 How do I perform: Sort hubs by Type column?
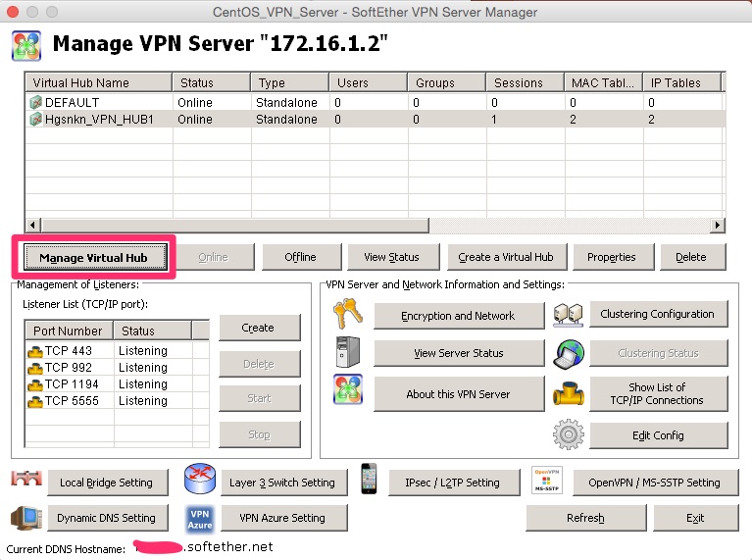(x=290, y=82)
